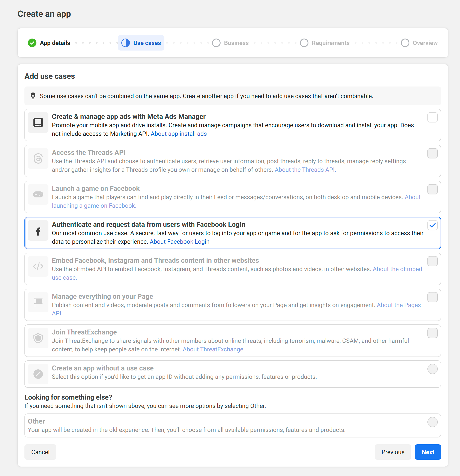The height and width of the screenshot is (476, 460).
Task: Click the no-use-case slashed circle icon
Action: [x=38, y=374]
